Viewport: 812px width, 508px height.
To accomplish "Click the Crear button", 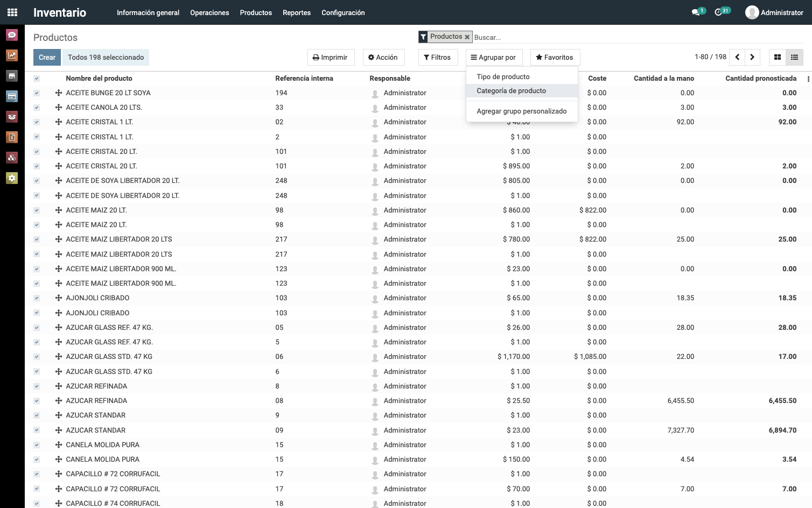I will 47,57.
